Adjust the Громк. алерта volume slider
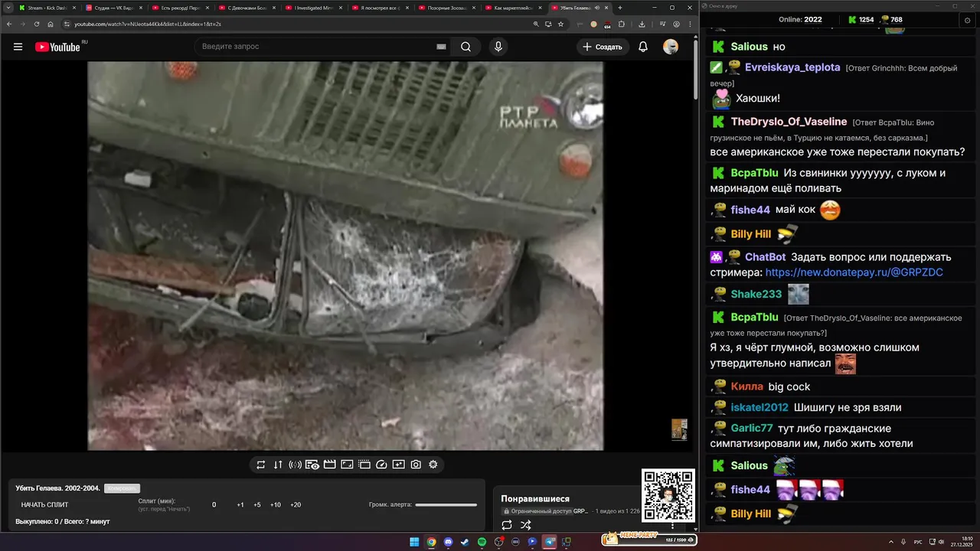The height and width of the screenshot is (551, 980). pos(446,505)
